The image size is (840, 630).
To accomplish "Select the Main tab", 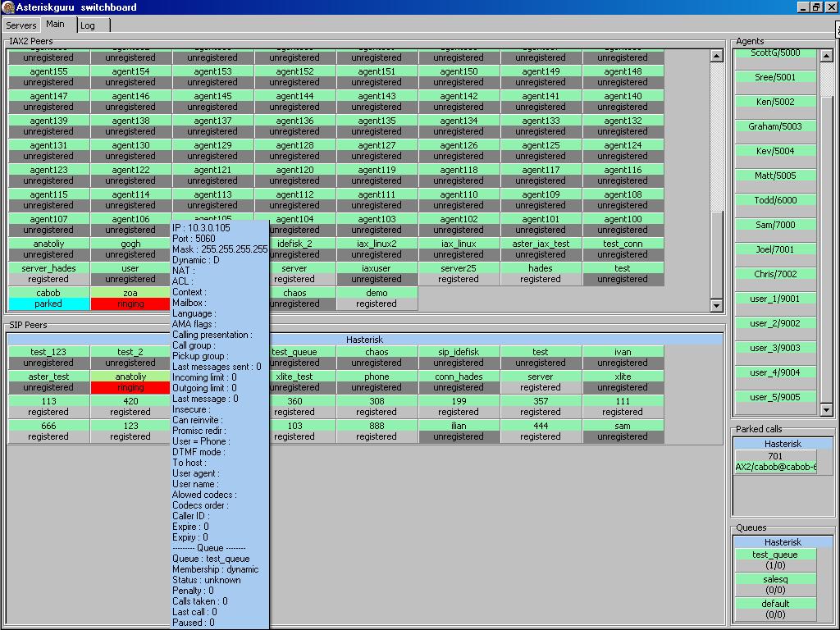I will coord(56,25).
